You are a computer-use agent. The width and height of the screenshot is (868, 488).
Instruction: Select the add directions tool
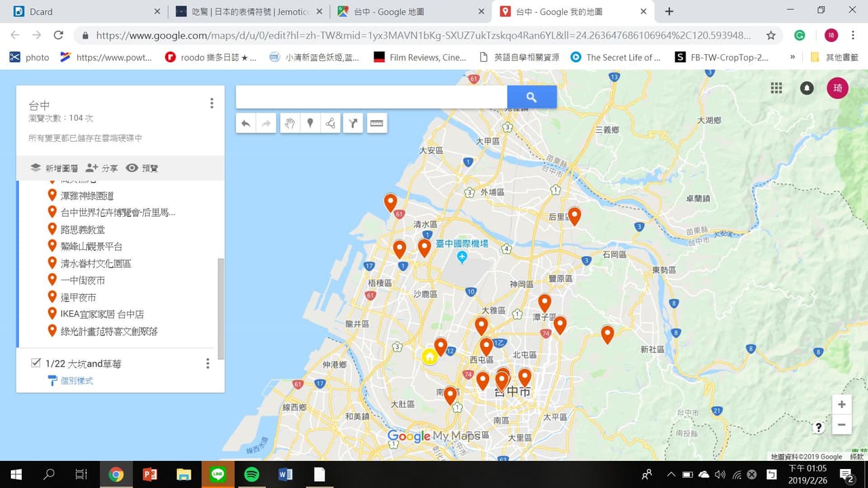(353, 123)
